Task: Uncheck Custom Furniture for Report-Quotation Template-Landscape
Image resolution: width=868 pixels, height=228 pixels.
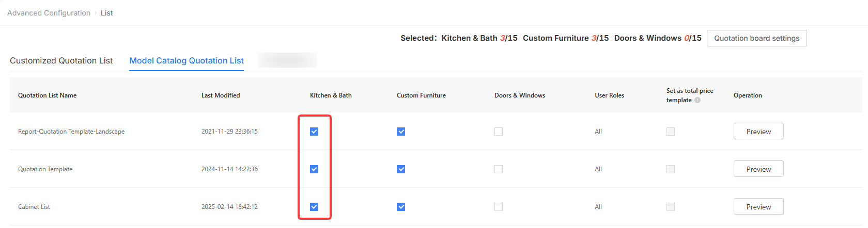Action: [x=401, y=132]
